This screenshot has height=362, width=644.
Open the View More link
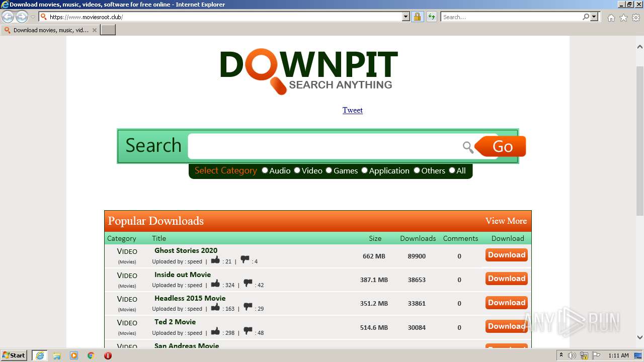pyautogui.click(x=506, y=221)
